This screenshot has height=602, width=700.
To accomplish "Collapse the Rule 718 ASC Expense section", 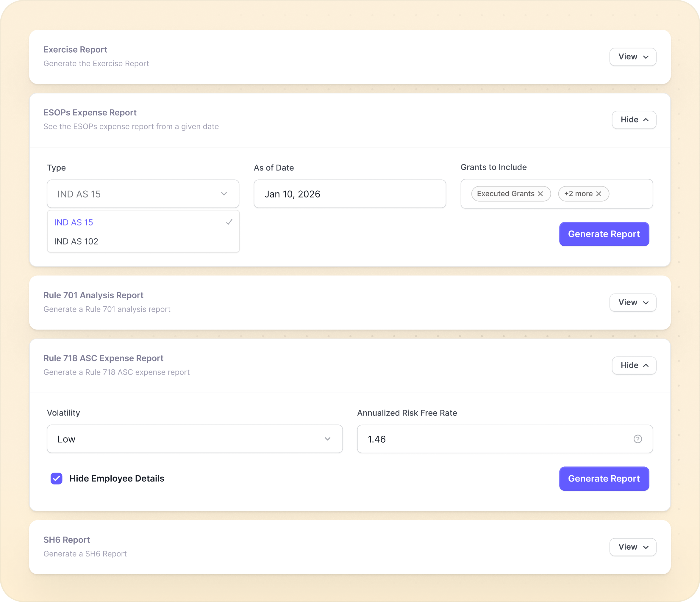I will click(634, 365).
